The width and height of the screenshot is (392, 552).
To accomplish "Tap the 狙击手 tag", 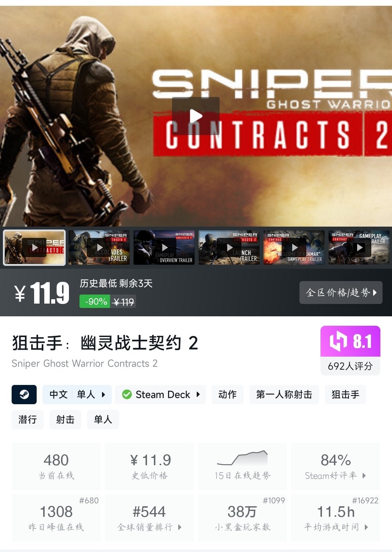I will (346, 394).
